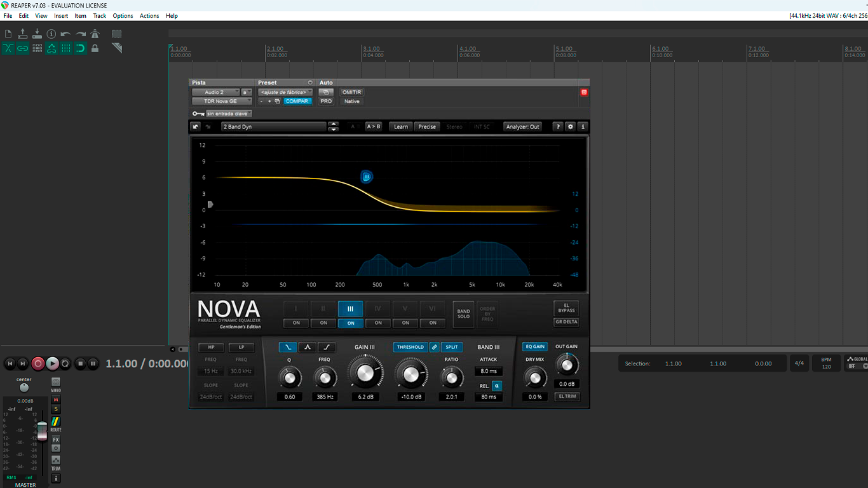The width and height of the screenshot is (868, 488).
Task: Click the band III node on EQ graph
Action: [367, 177]
